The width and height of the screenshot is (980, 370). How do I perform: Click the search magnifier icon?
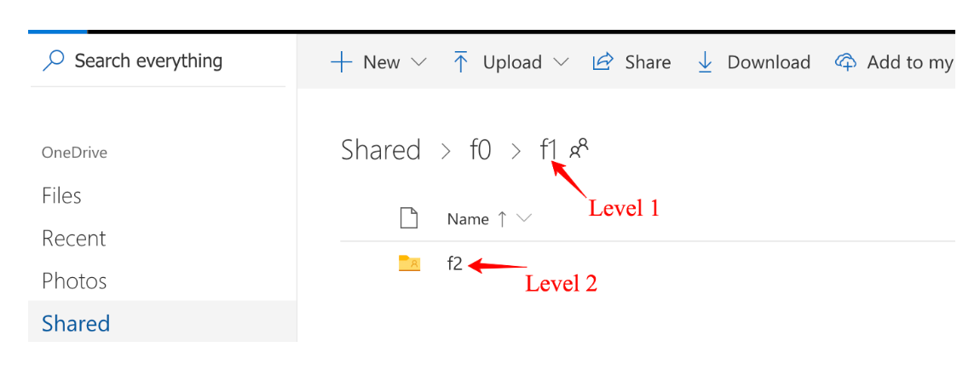54,61
